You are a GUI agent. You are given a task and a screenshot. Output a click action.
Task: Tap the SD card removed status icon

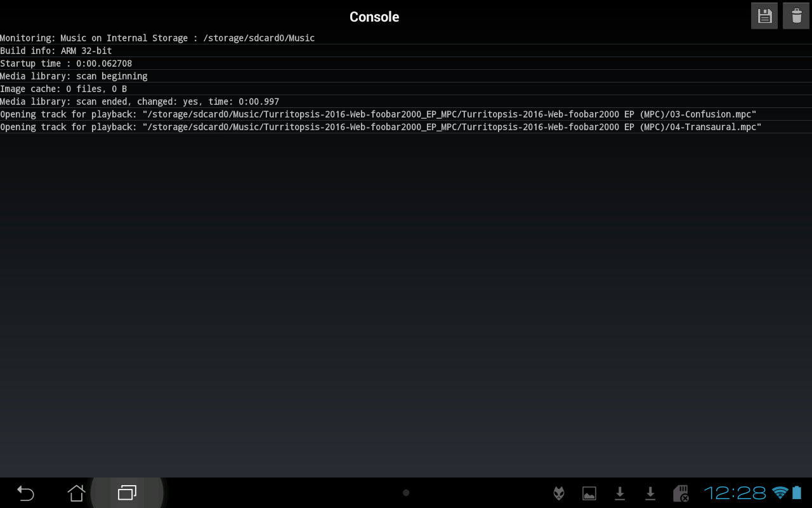click(681, 493)
